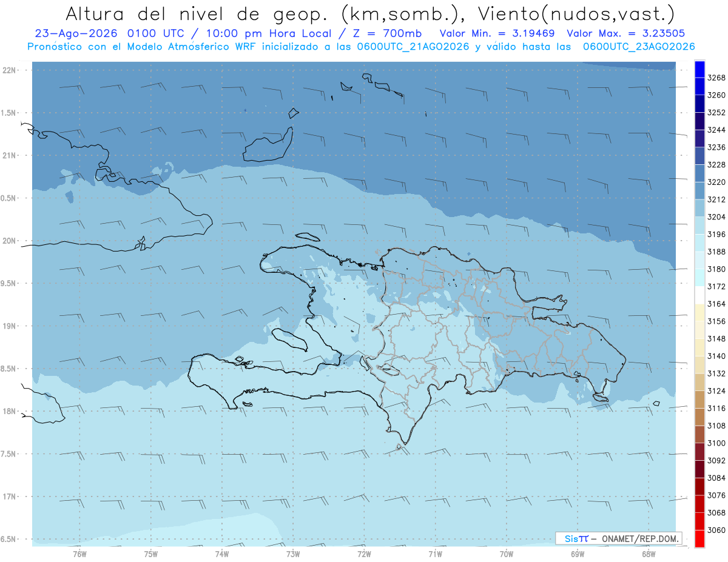Click the 3188 legend value
728x562 pixels.
pos(716,252)
